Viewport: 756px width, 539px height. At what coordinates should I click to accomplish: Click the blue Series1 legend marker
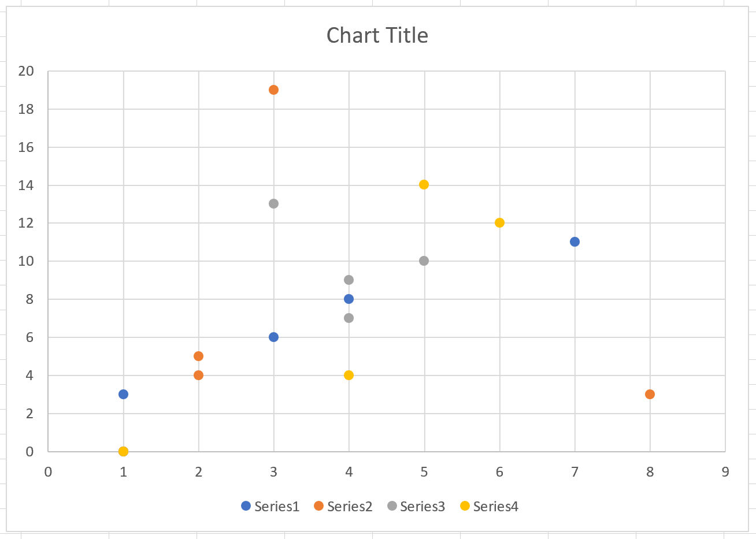(x=246, y=506)
